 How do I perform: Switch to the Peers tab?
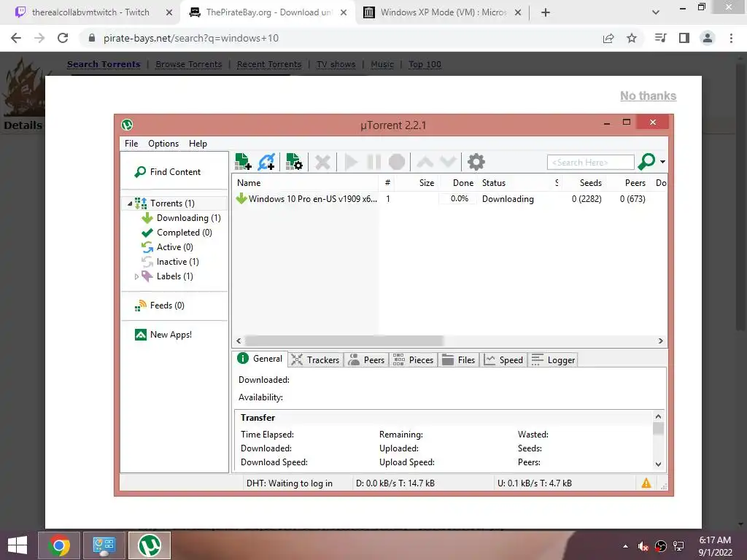point(366,360)
